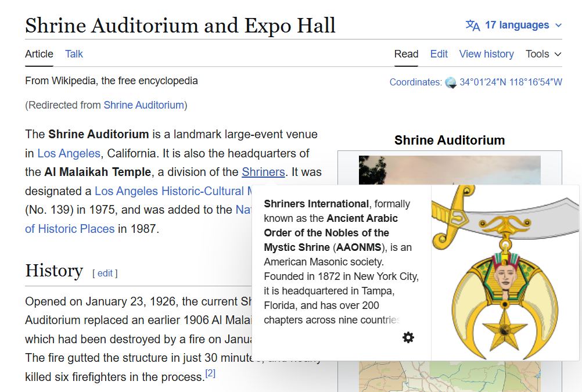The image size is (582, 392).
Task: Click the 'Shrine Auditorium' infobox title
Action: pos(450,141)
